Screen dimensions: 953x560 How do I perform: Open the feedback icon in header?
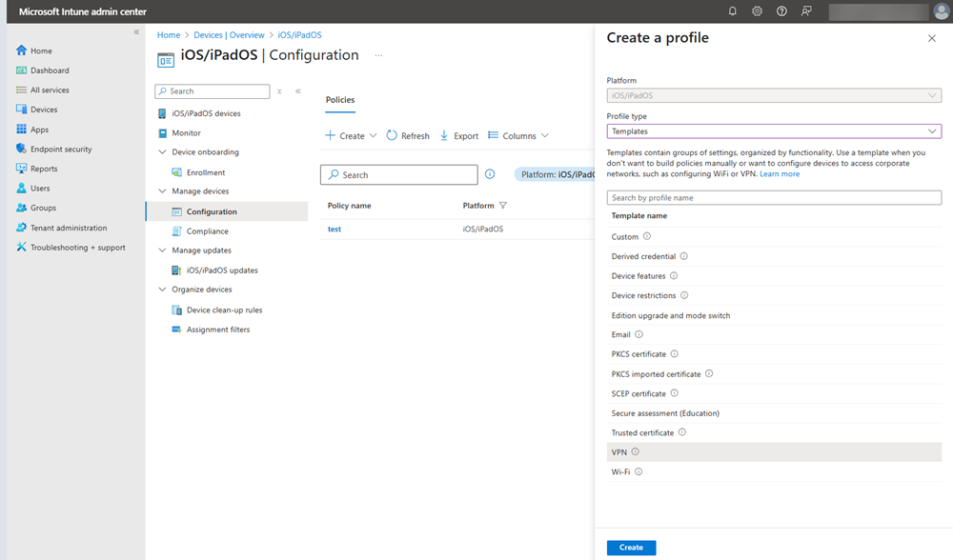coord(807,11)
